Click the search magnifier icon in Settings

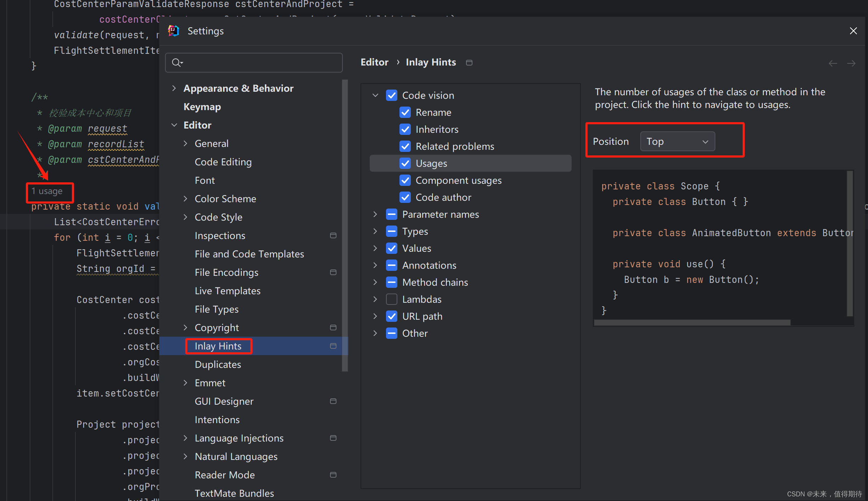176,63
